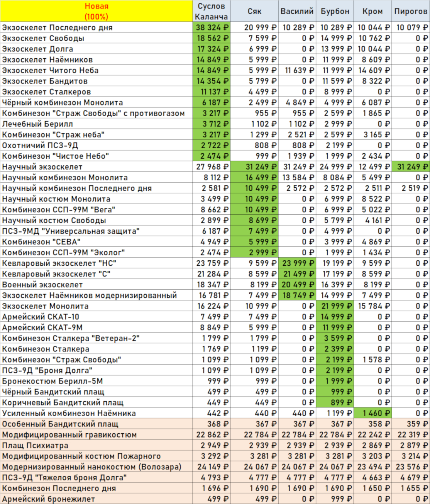Select column header "Кром"
Viewport: 430px width, 504px height.
372,11
